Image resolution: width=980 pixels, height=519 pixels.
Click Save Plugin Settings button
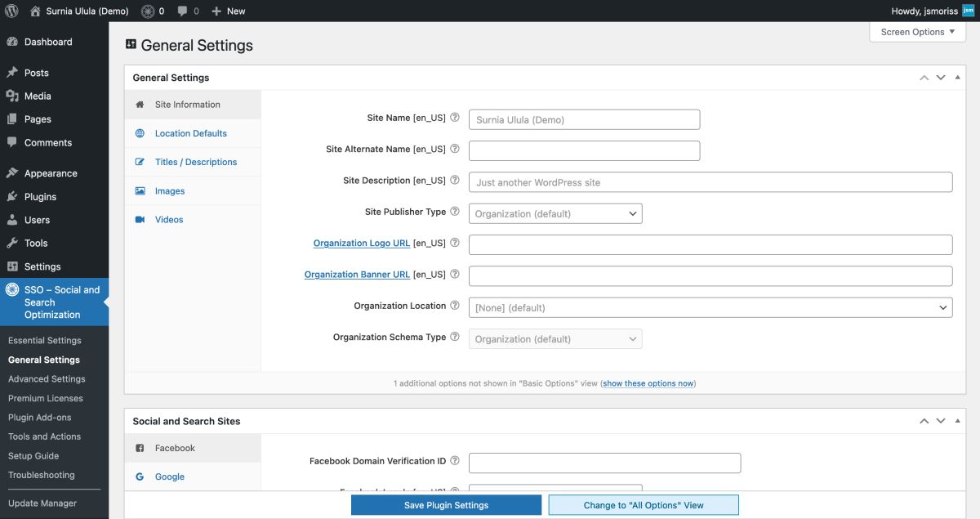coord(446,505)
